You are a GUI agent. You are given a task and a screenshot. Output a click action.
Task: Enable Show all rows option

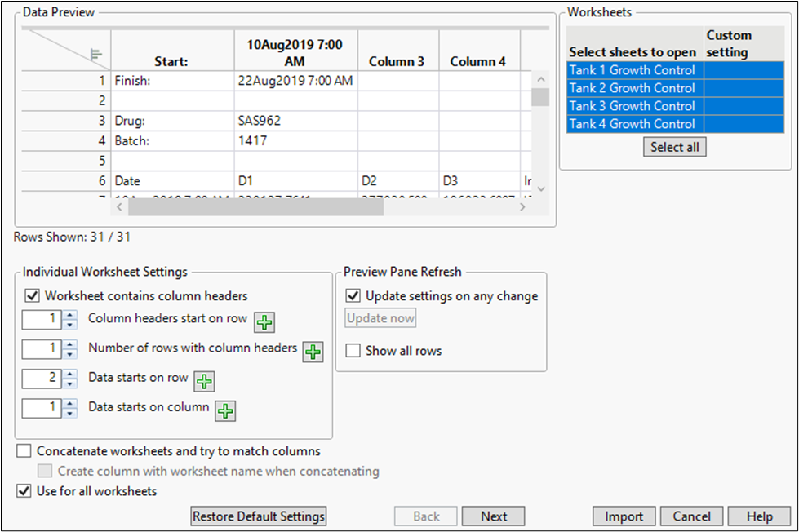click(x=353, y=351)
